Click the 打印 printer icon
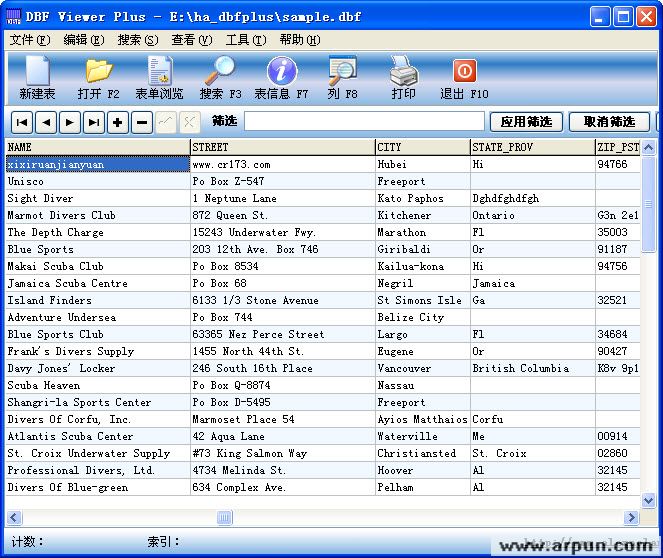Image resolution: width=663 pixels, height=558 pixels. (x=403, y=77)
